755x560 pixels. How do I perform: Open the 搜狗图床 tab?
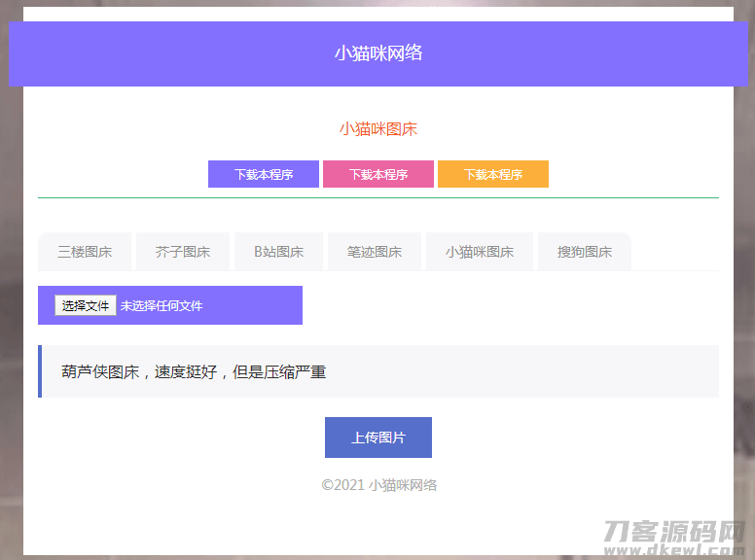(x=585, y=252)
